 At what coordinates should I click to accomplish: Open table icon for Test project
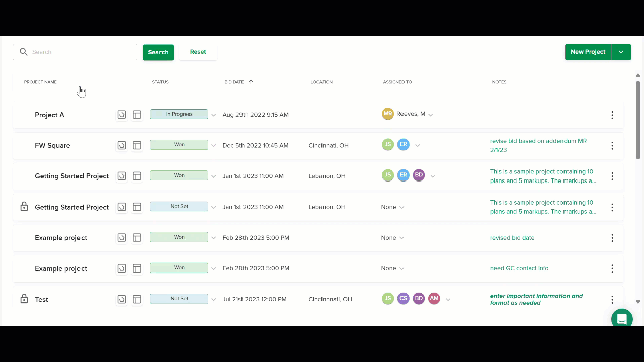(137, 299)
